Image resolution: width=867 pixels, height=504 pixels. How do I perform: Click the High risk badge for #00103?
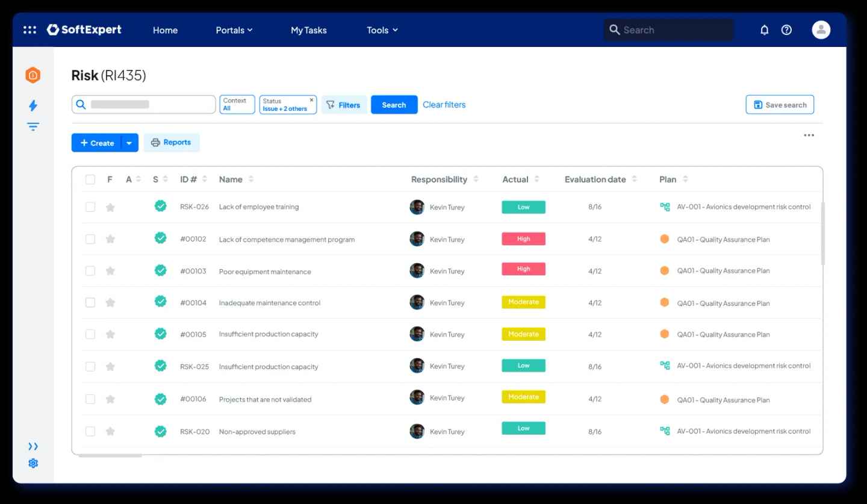(x=523, y=269)
